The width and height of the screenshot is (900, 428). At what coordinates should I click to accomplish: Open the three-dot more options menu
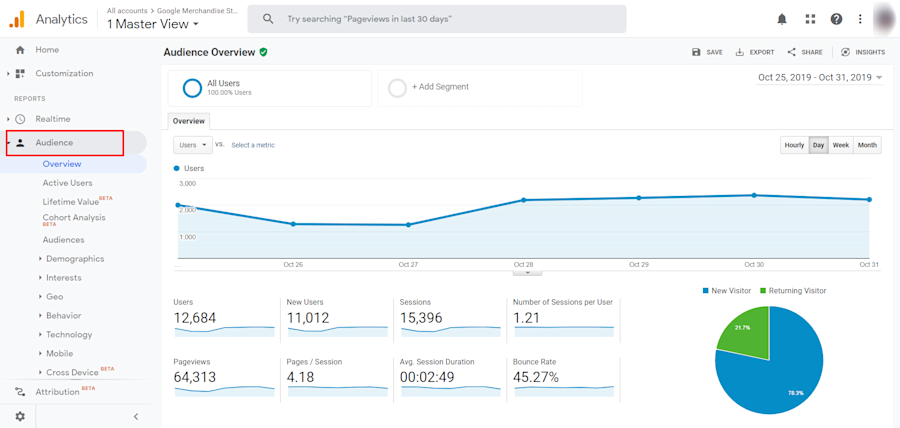pos(860,19)
